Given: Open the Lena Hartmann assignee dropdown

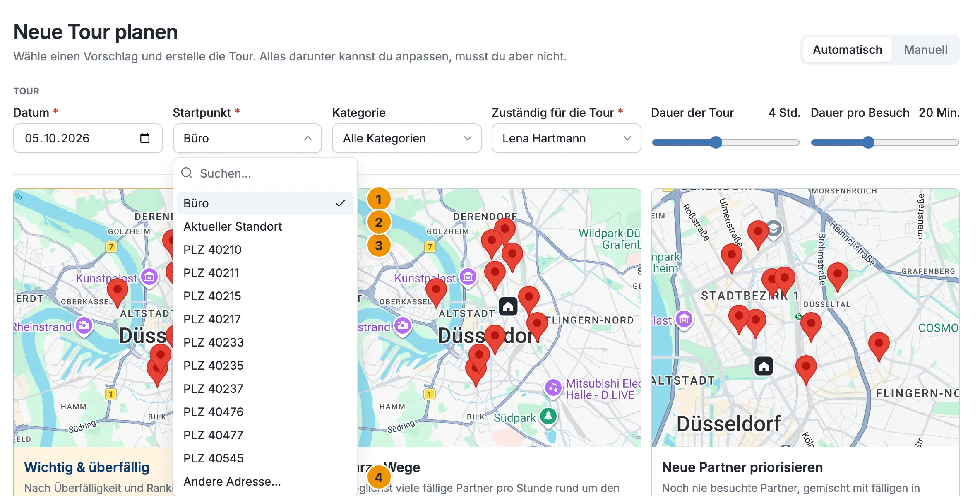Looking at the screenshot, I should tap(566, 138).
